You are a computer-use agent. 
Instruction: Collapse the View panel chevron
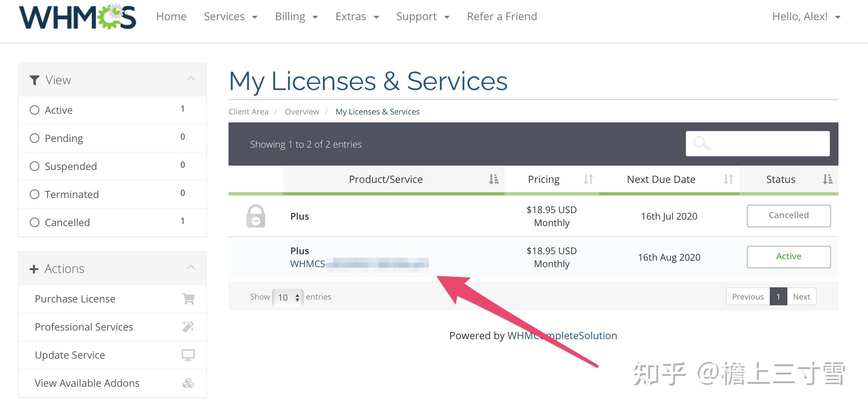tap(191, 79)
